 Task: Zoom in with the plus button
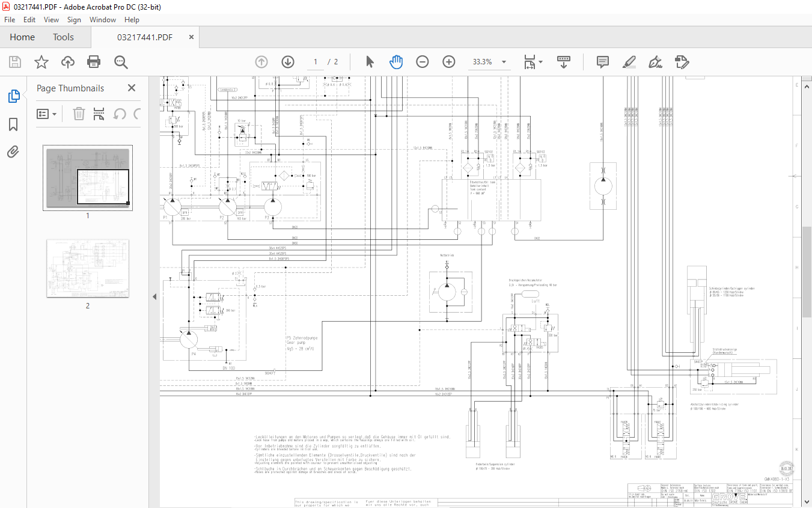click(449, 62)
